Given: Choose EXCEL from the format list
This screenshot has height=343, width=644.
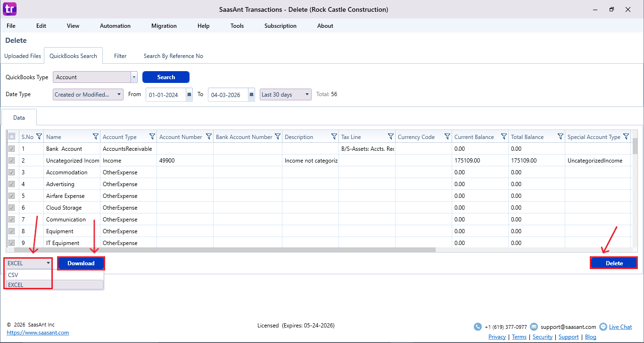Looking at the screenshot, I should [x=54, y=285].
